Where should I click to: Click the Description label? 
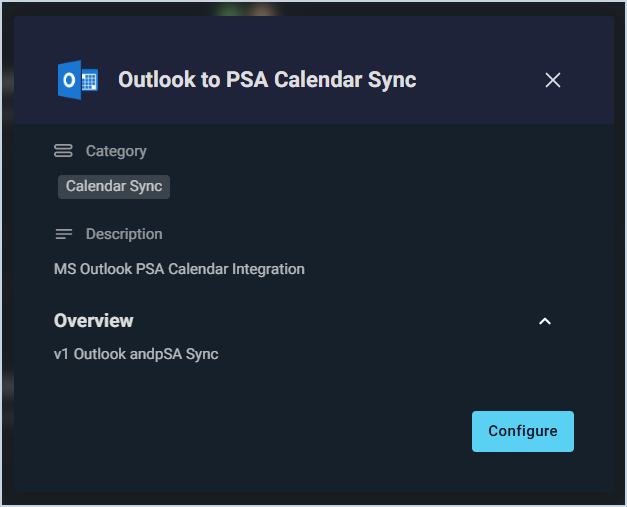pos(124,234)
